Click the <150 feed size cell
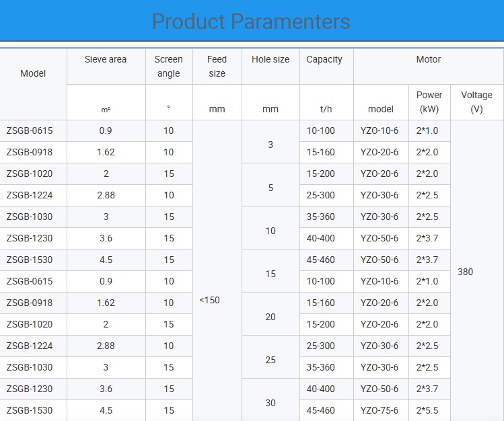504x421 pixels. tap(210, 300)
